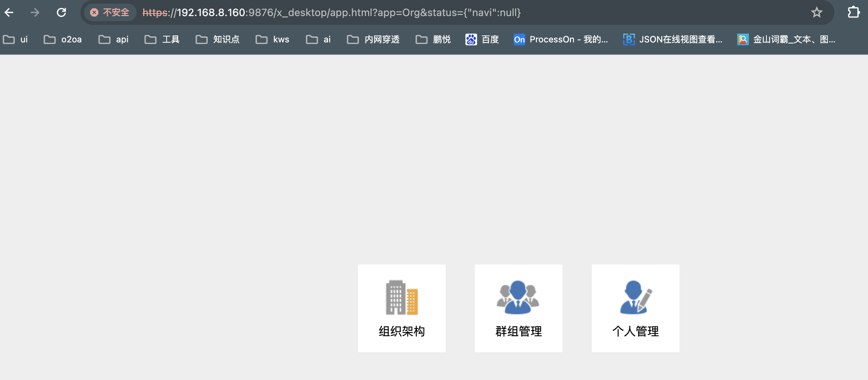Bookmark this page with the star icon
This screenshot has width=868, height=380.
pyautogui.click(x=817, y=13)
